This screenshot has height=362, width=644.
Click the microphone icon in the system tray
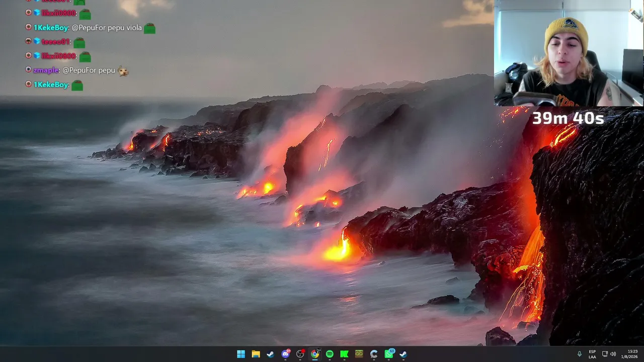579,354
